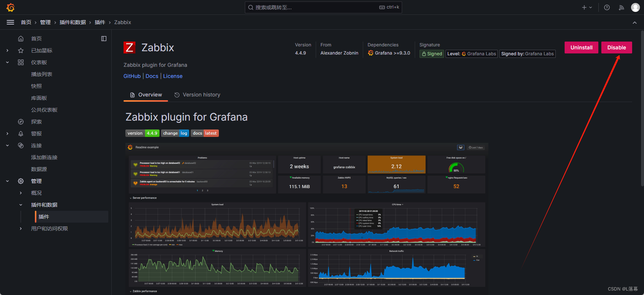The height and width of the screenshot is (295, 644).
Task: Open the user profile avatar
Action: (635, 7)
